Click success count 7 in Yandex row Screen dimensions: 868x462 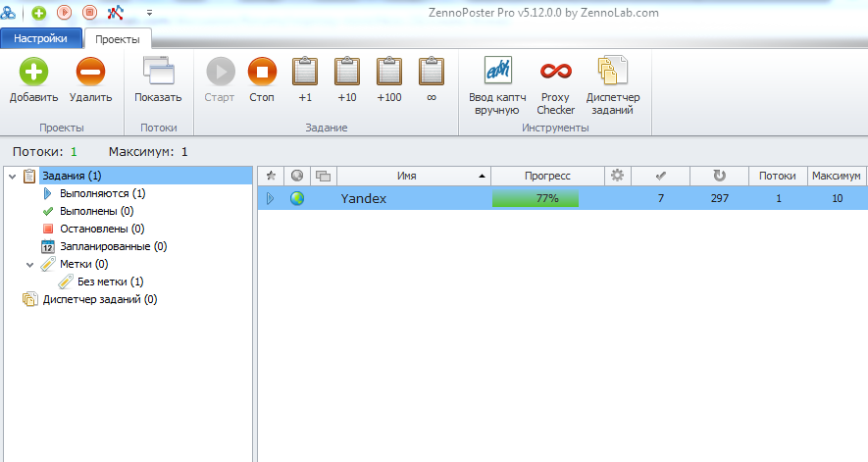click(660, 198)
